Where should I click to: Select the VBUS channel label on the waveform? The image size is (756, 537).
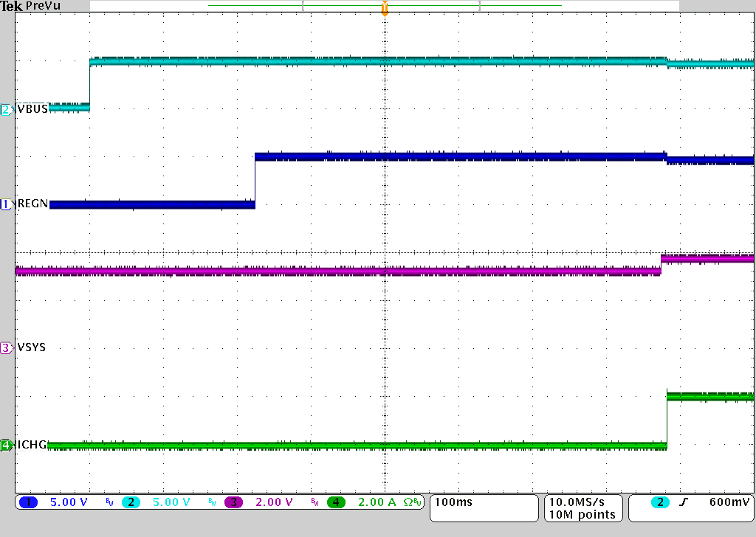point(31,108)
